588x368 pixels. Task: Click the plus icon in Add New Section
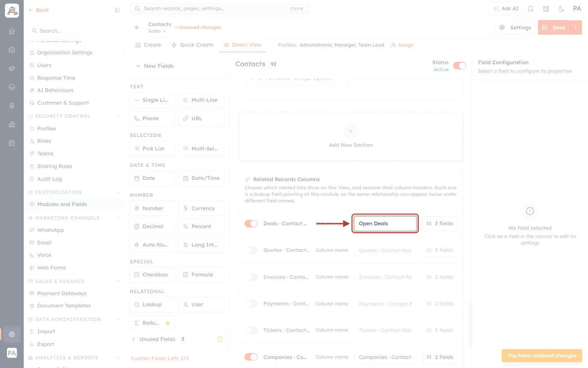[351, 131]
